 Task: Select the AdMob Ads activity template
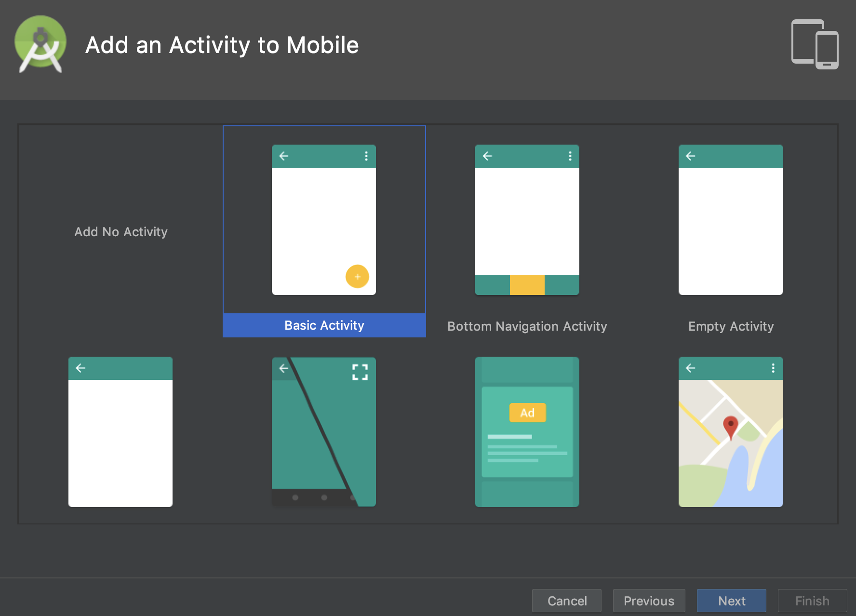point(527,431)
